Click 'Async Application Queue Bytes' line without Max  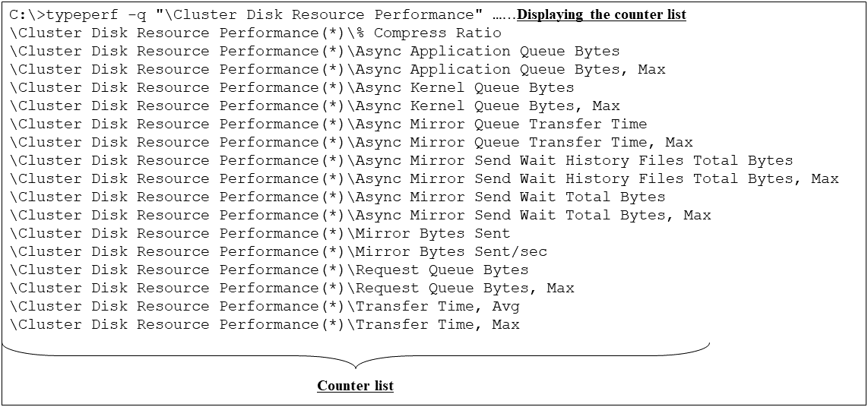(x=315, y=52)
